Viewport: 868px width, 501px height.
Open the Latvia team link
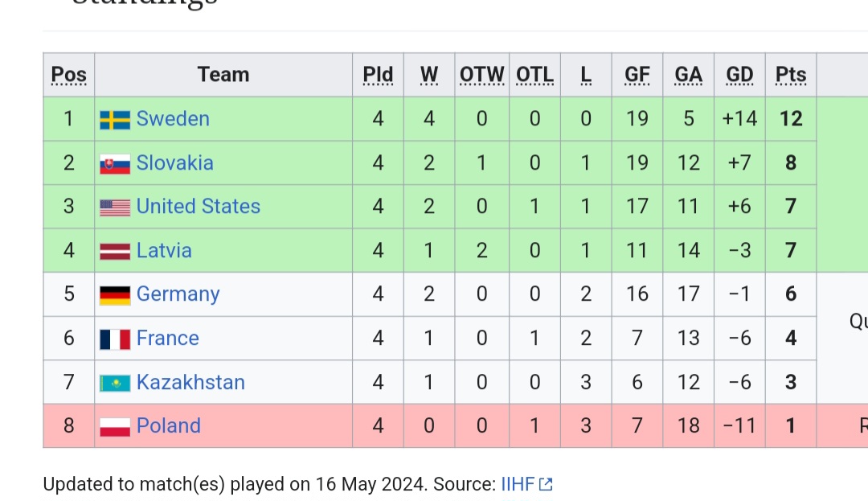(164, 251)
